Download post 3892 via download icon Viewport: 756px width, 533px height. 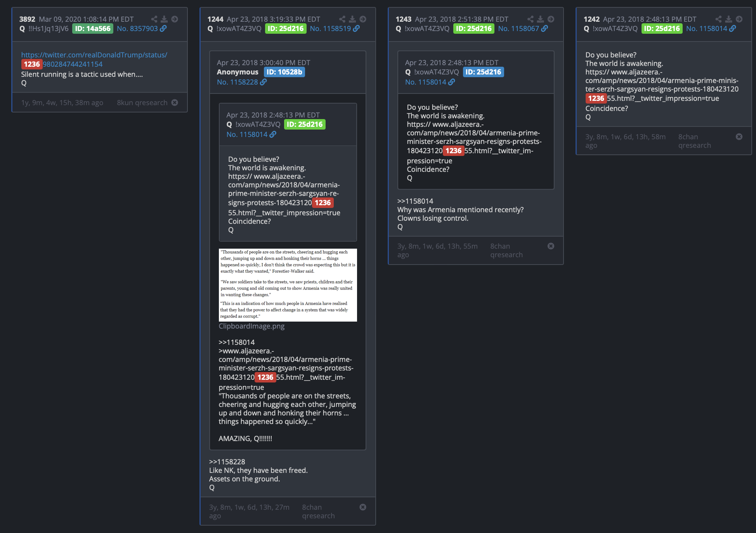pyautogui.click(x=164, y=19)
